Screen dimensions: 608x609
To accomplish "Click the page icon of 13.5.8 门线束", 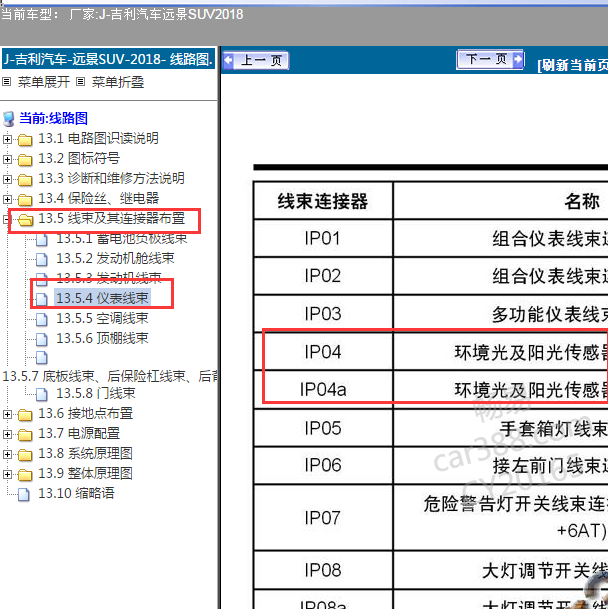I will tap(42, 395).
